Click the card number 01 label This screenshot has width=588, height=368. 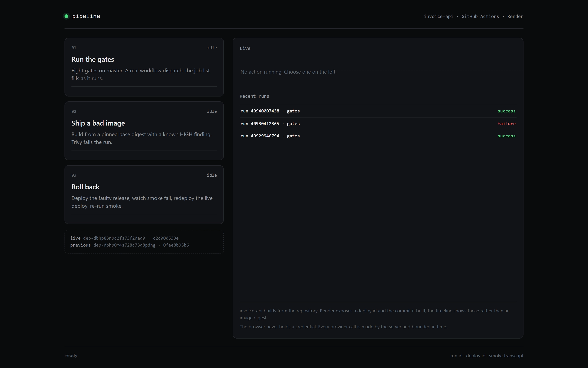click(x=74, y=48)
